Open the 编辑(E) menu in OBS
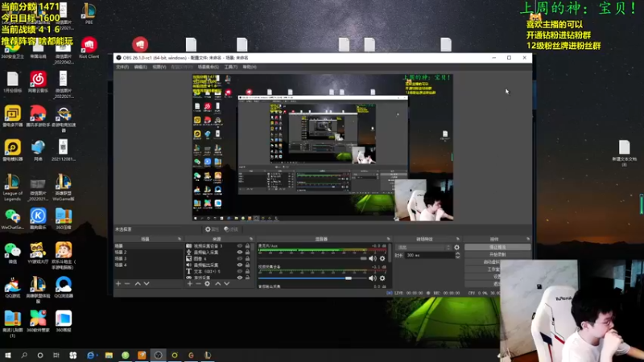 [140, 67]
